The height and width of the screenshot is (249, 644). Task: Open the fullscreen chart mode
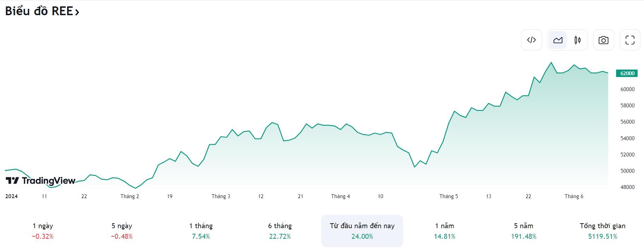(630, 40)
